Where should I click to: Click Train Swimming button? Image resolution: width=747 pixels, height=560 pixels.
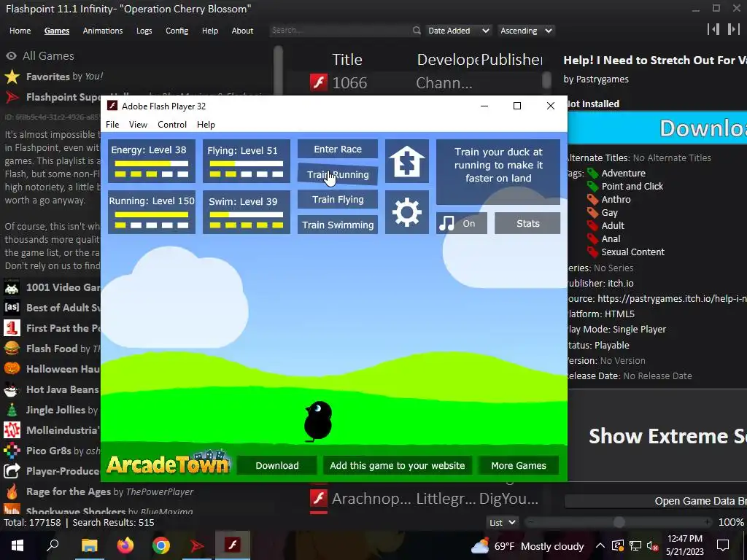click(x=338, y=225)
